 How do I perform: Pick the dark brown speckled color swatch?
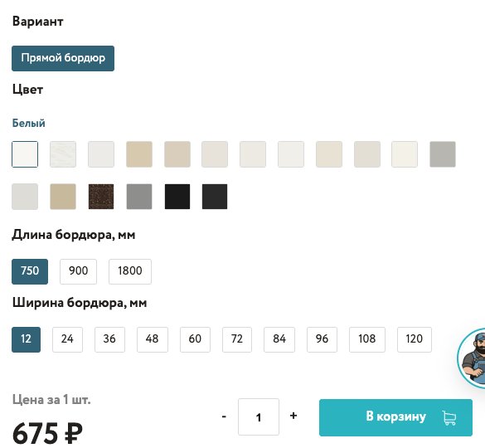pyautogui.click(x=101, y=197)
